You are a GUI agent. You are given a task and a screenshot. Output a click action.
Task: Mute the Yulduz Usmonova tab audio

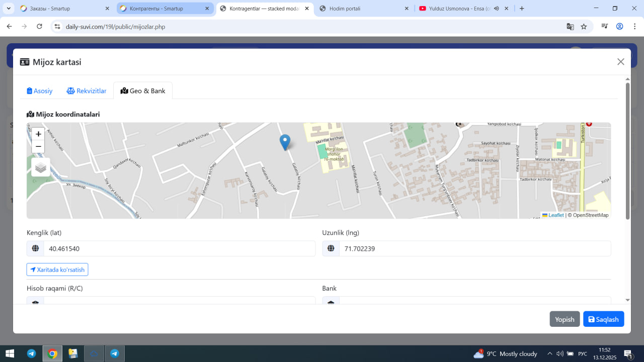497,9
